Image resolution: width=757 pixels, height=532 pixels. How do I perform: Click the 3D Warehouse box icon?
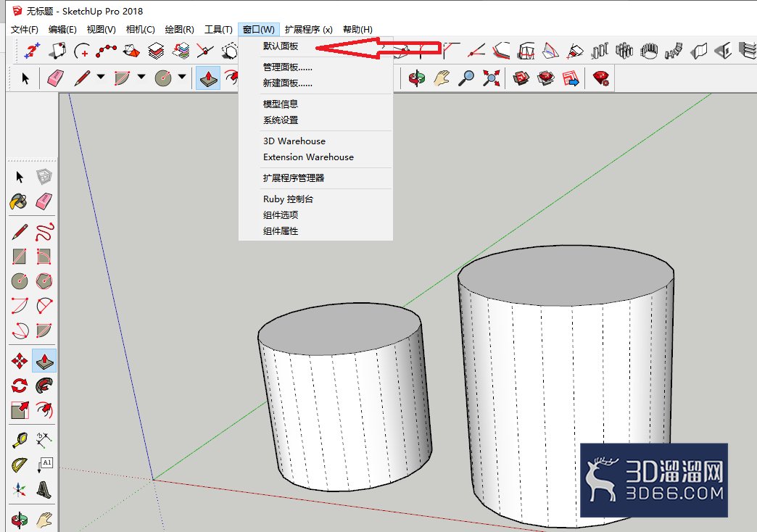pyautogui.click(x=521, y=78)
